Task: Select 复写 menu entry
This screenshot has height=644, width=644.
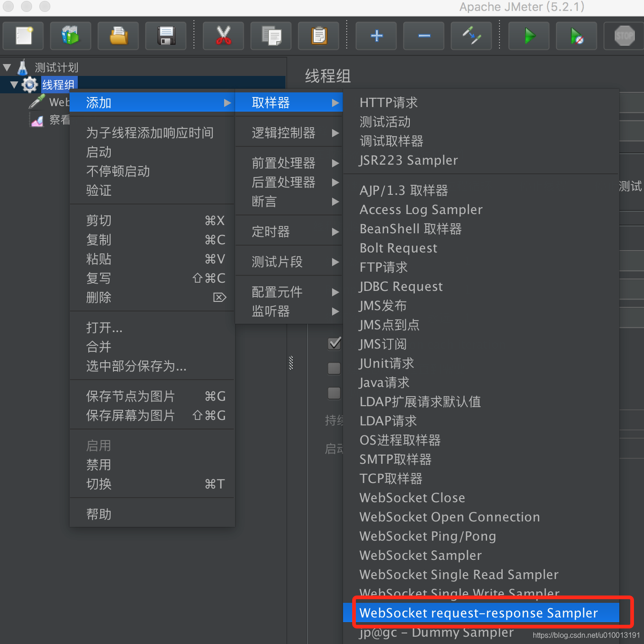Action: point(152,279)
